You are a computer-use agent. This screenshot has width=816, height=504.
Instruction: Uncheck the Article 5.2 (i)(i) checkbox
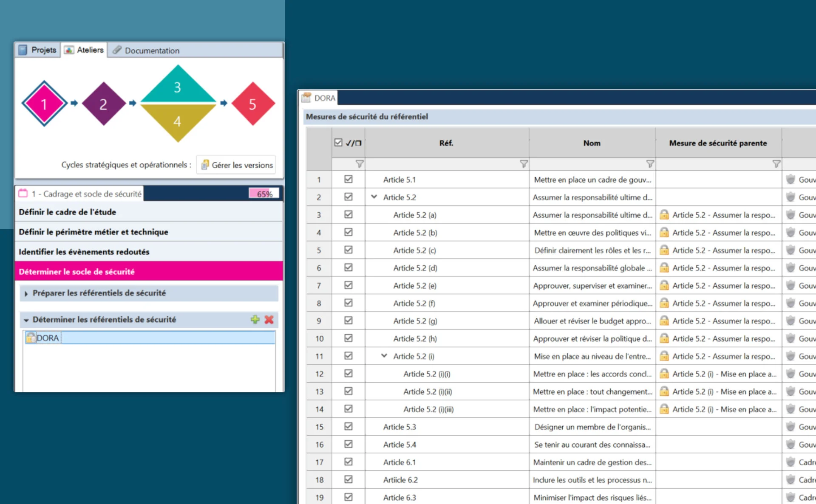click(x=348, y=373)
